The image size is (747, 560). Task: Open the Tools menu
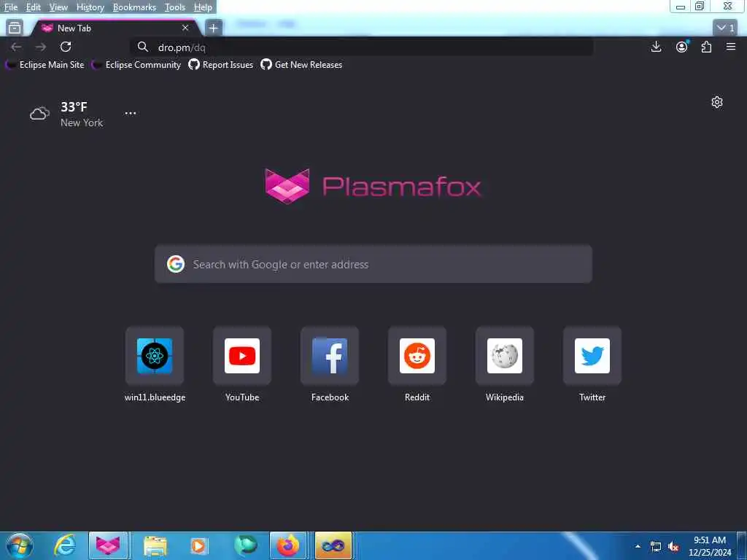tap(174, 7)
